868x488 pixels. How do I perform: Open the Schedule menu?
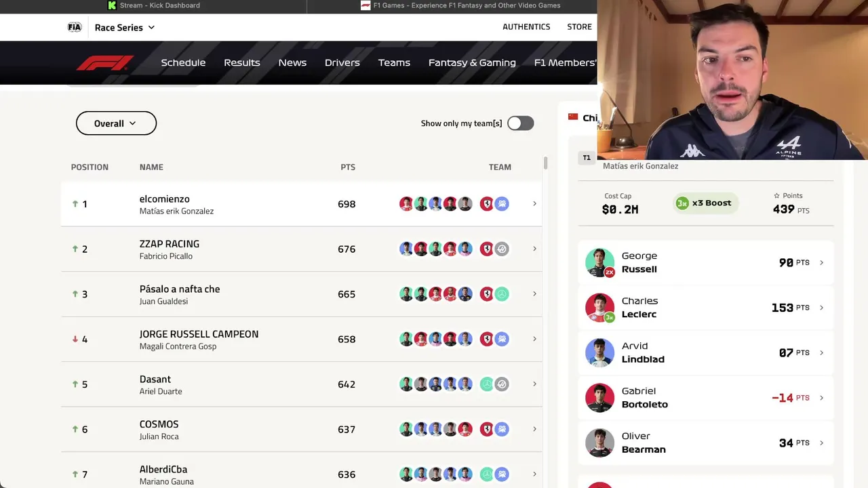[x=183, y=62]
